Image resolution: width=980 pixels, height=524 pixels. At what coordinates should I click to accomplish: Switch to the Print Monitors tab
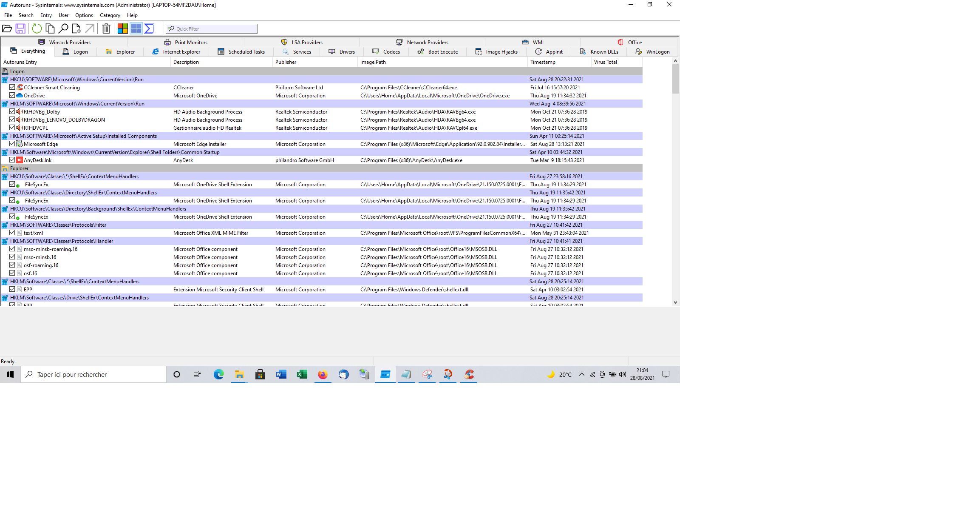point(186,42)
